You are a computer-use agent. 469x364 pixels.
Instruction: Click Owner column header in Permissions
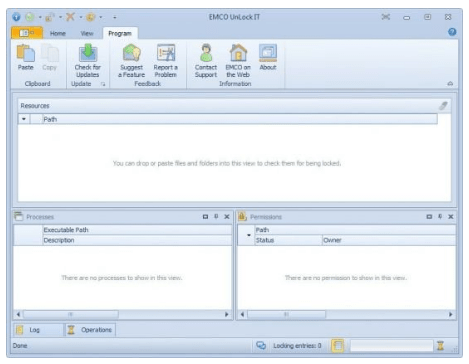click(x=389, y=240)
